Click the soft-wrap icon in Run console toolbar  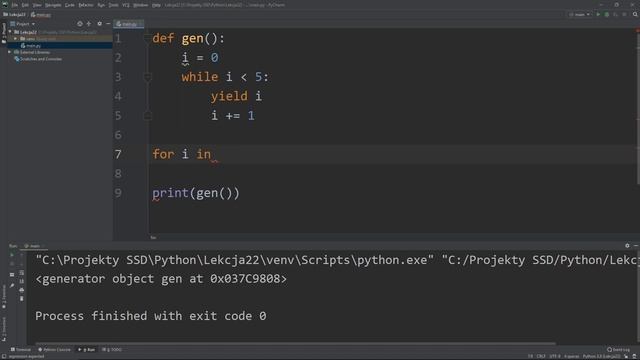point(22,273)
